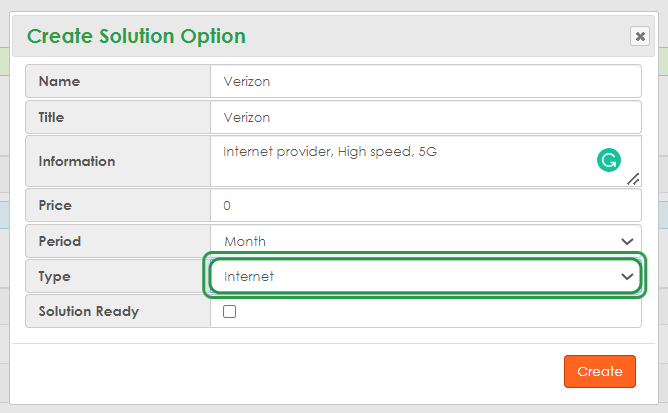Click the Period row label

[60, 241]
